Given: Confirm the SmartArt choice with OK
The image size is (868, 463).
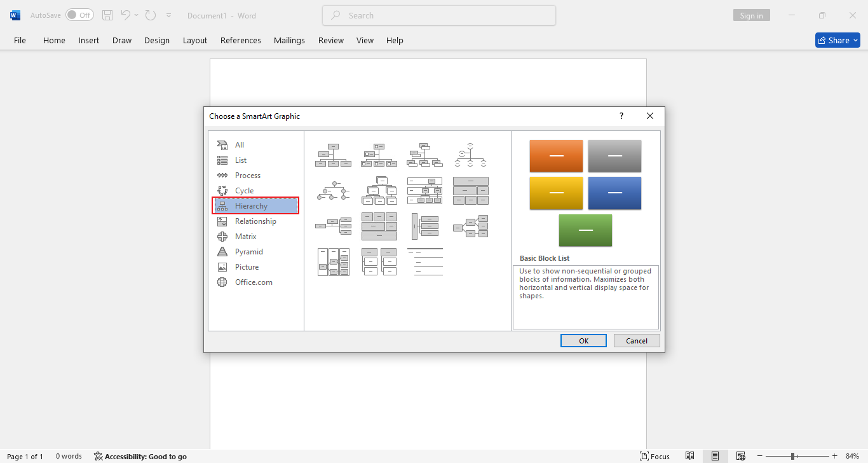Looking at the screenshot, I should tap(583, 340).
